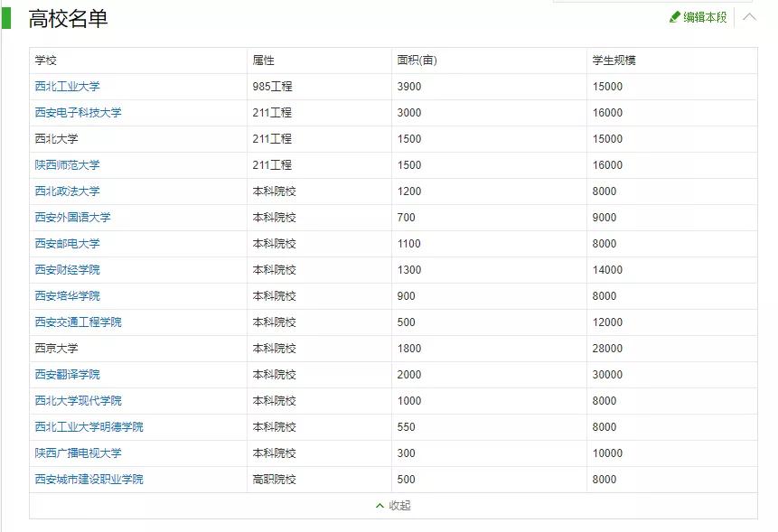The width and height of the screenshot is (778, 532).
Task: Click the area value 700
Action: tap(407, 217)
